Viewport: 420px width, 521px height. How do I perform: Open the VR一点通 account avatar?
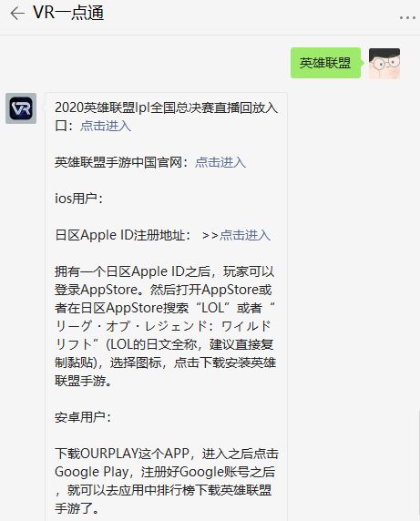[x=21, y=108]
